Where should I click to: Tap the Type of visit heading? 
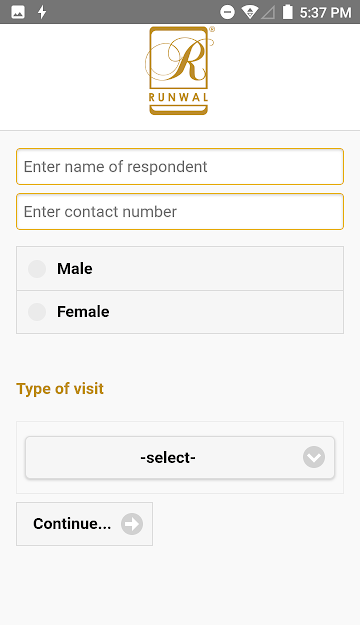pyautogui.click(x=60, y=389)
